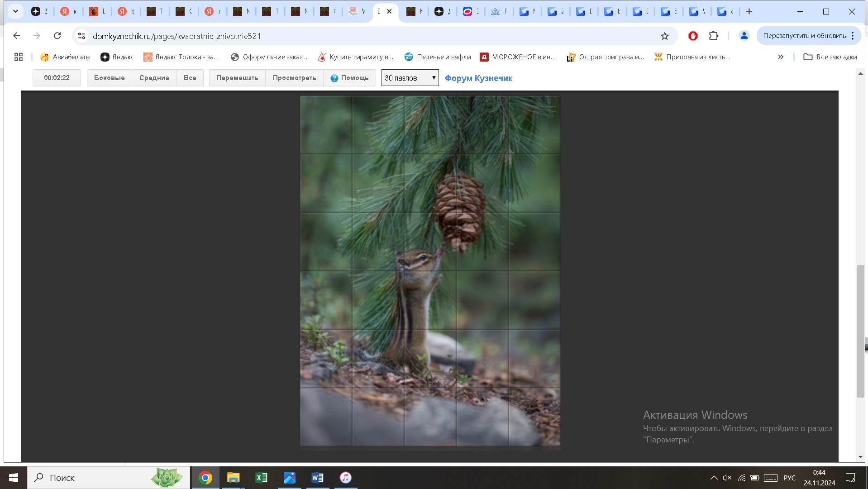
Task: Click the page vertical scrollbar thumb
Action: 860,332
